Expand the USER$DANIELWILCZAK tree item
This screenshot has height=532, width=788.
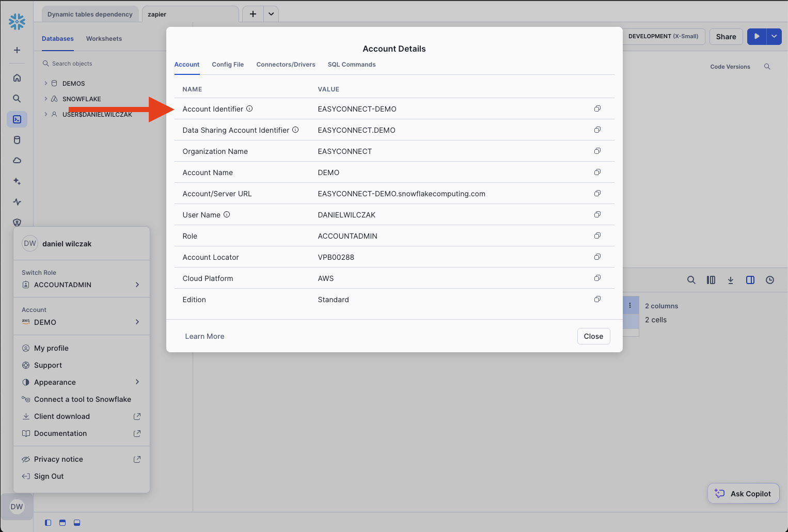[x=45, y=114]
